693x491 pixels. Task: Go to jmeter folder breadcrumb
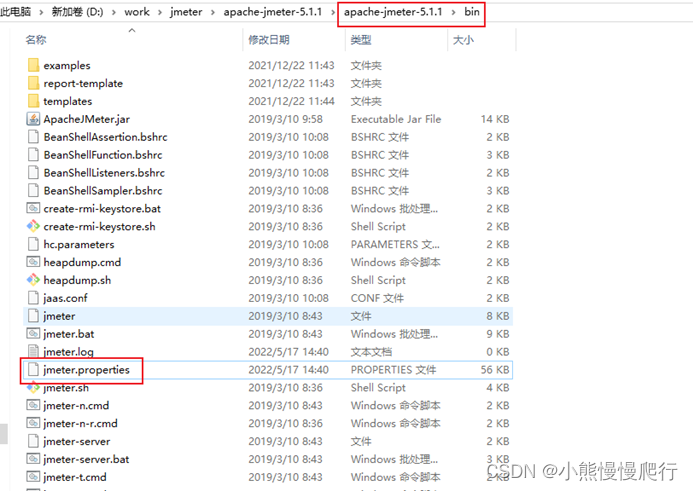coord(186,12)
